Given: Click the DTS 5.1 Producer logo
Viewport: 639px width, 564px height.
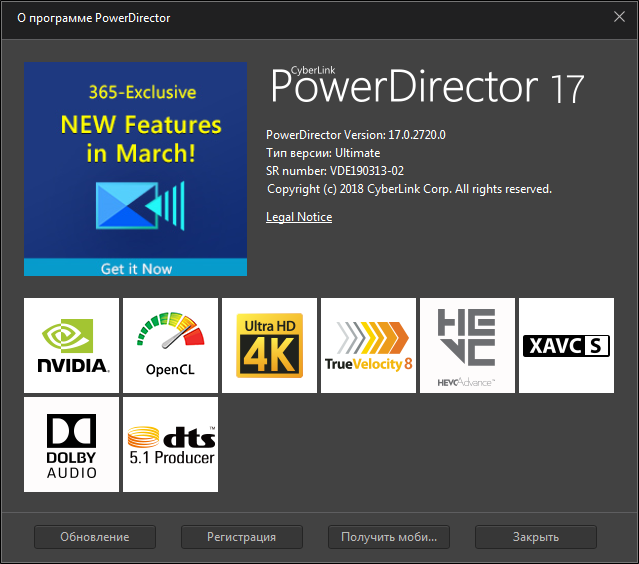Looking at the screenshot, I should pyautogui.click(x=170, y=444).
